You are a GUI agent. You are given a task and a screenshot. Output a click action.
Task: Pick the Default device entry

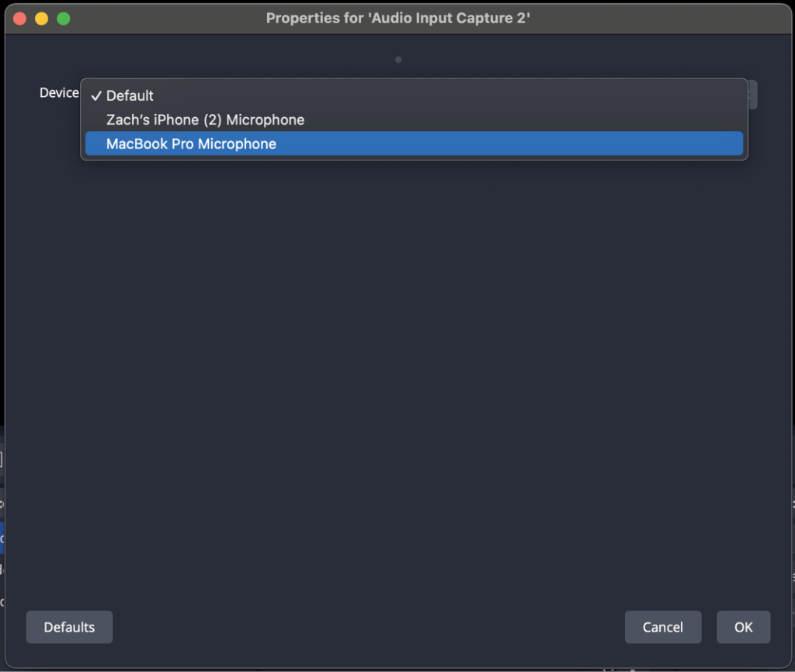click(x=130, y=95)
